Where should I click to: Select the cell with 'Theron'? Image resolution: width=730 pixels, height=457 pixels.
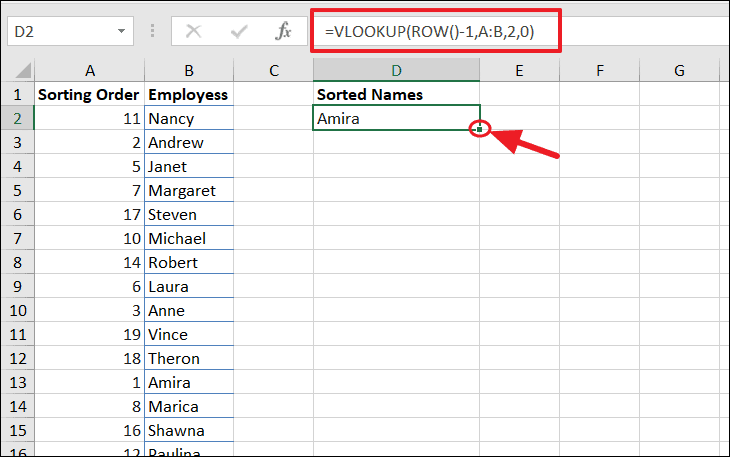point(189,358)
